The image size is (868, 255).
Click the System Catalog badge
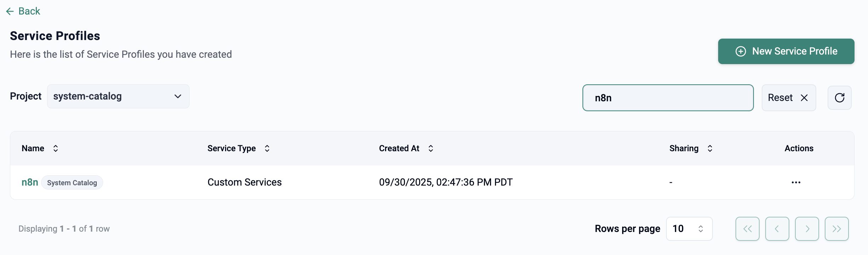72,183
